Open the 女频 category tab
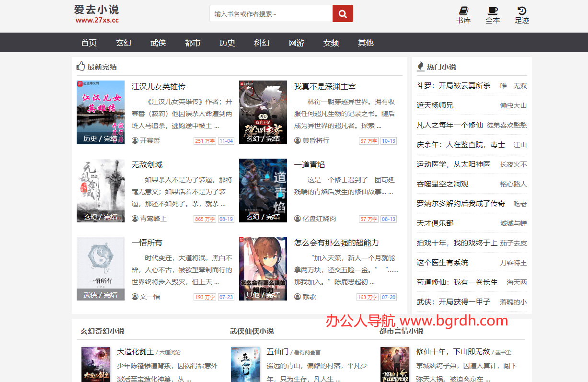This screenshot has height=382, width=588. 331,43
